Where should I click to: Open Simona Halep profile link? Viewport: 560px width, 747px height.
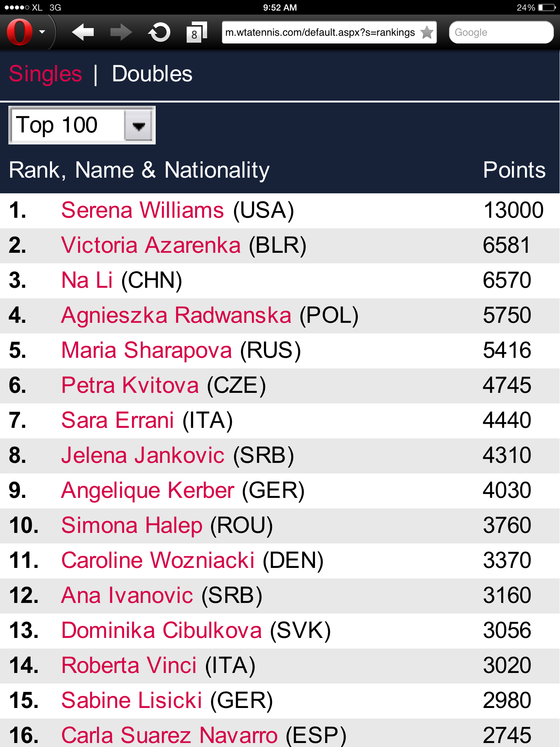(x=132, y=525)
